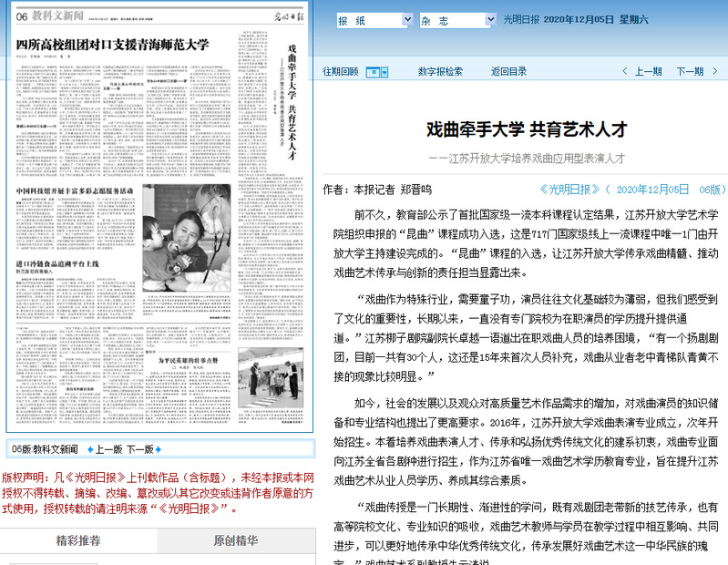Open 数字报检索 search

[x=440, y=71]
